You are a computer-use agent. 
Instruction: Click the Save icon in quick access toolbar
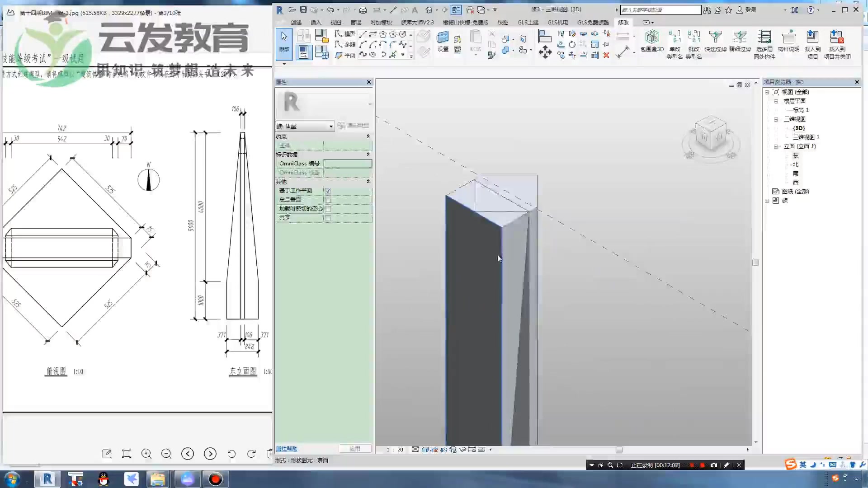tap(303, 9)
